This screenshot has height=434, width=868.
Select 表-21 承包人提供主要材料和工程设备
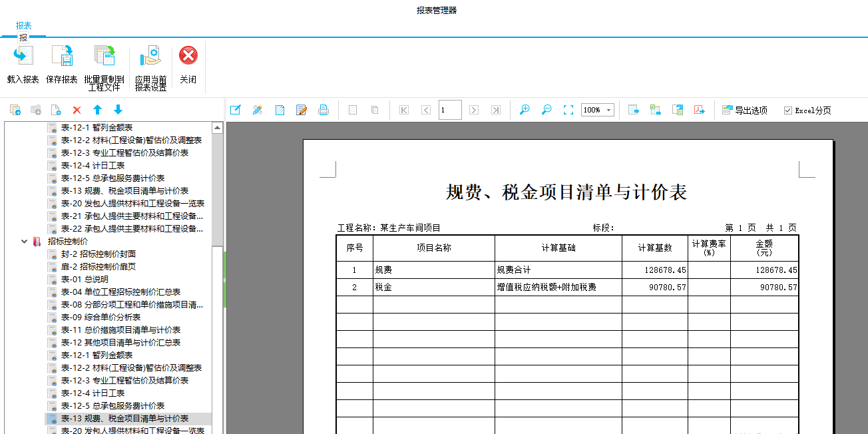(x=132, y=216)
